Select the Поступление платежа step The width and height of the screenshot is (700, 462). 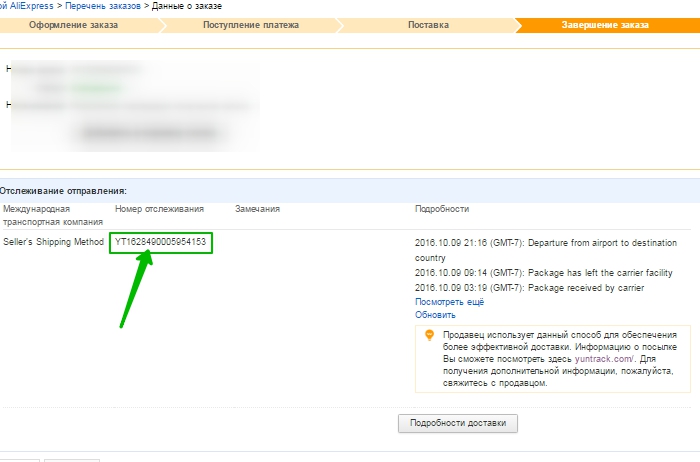pos(253,24)
